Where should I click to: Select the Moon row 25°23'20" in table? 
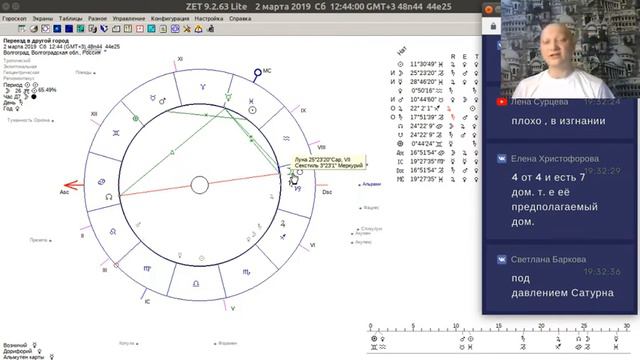click(435, 73)
